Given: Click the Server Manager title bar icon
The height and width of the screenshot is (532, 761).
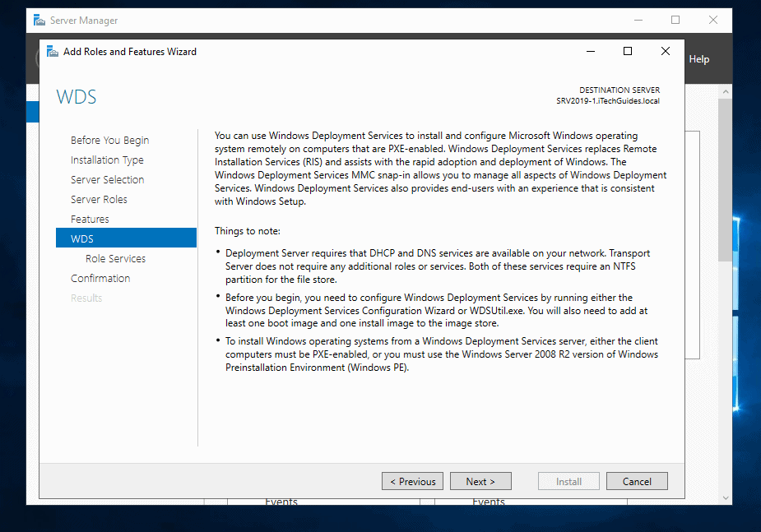Looking at the screenshot, I should pyautogui.click(x=39, y=20).
